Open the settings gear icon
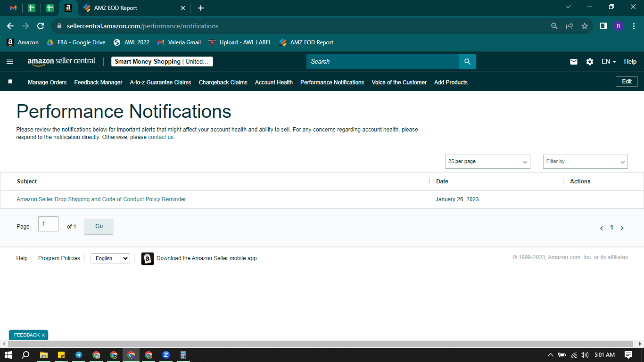644x362 pixels. (590, 62)
